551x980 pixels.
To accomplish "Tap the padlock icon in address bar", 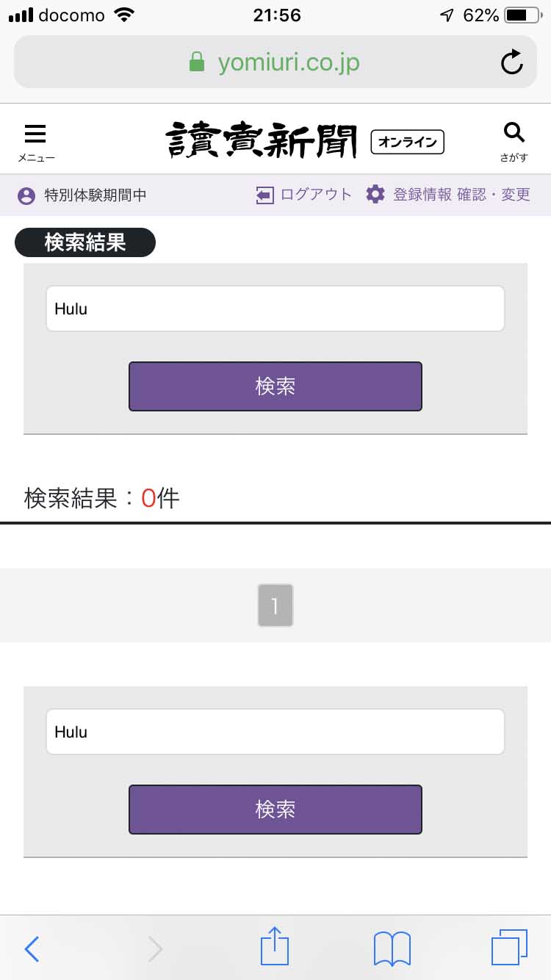I will pyautogui.click(x=196, y=62).
